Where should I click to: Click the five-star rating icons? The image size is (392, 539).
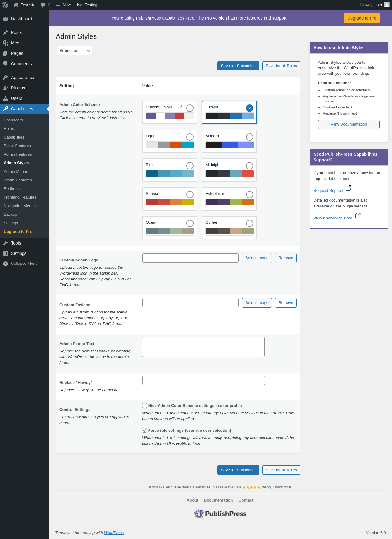[x=251, y=487]
